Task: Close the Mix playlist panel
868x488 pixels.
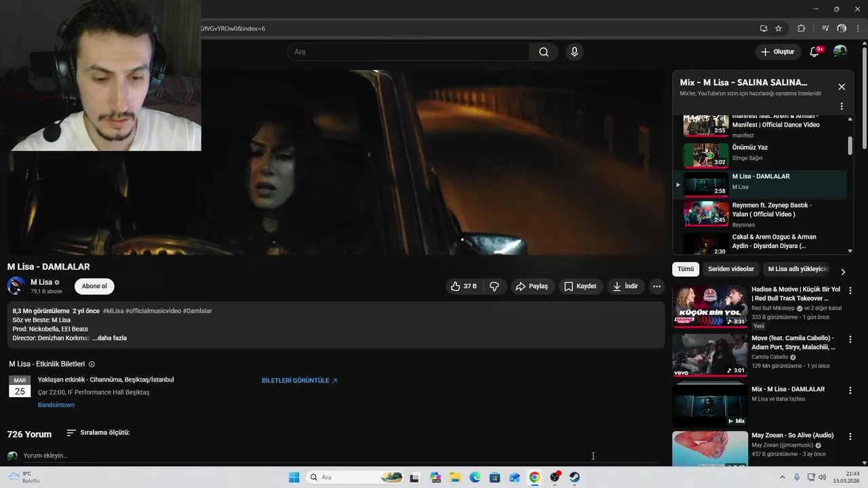Action: (842, 87)
